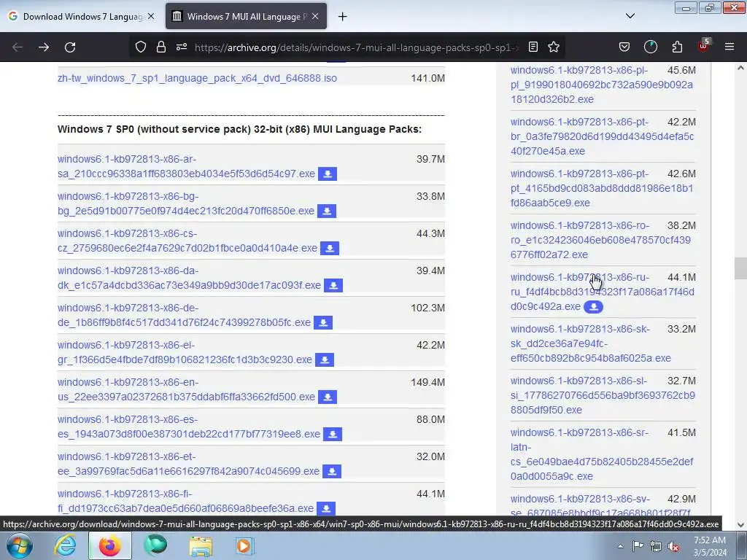Click download icon for cs-cz language pack
The width and height of the screenshot is (747, 560).
(330, 248)
